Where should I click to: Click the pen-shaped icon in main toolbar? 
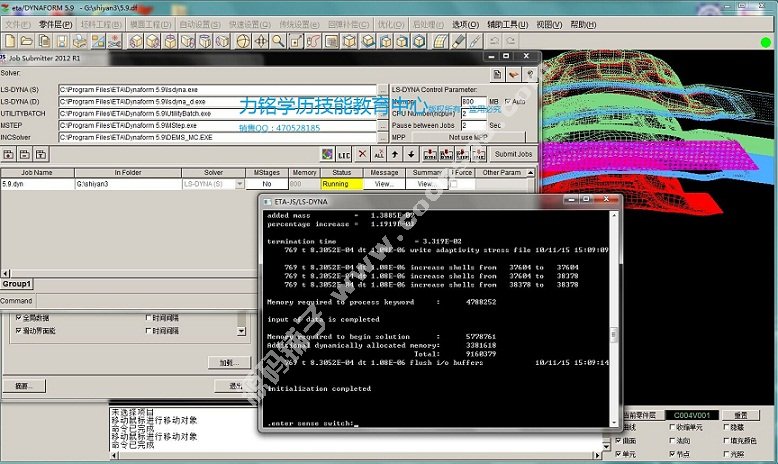(458, 41)
